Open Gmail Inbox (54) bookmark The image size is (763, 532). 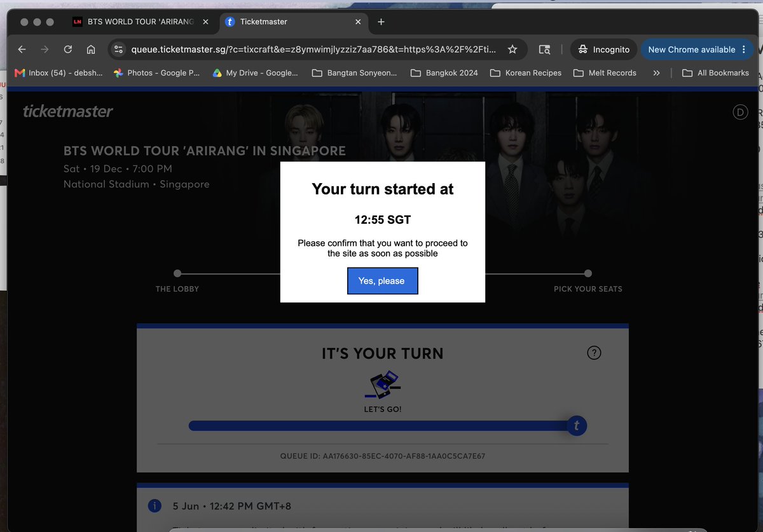point(58,73)
